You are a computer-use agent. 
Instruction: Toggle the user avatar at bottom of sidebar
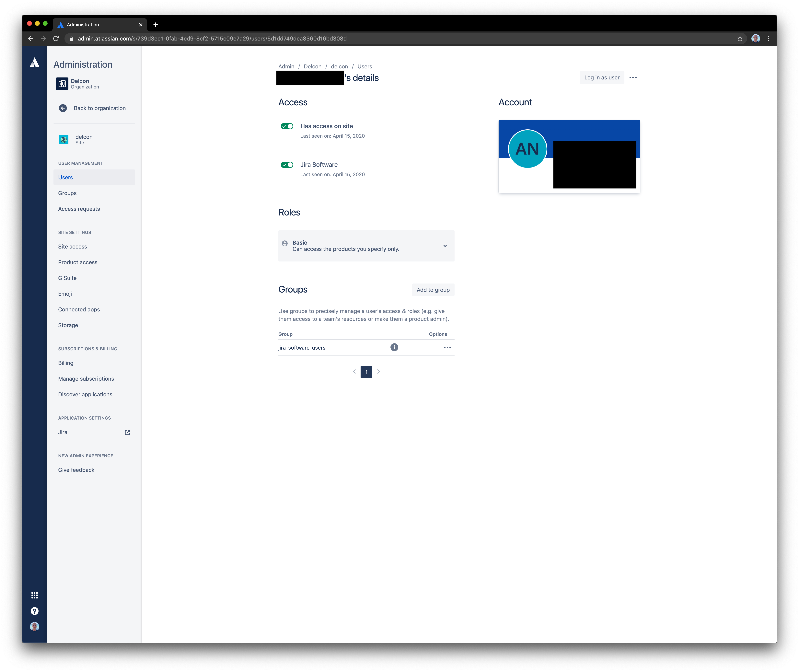tap(35, 626)
